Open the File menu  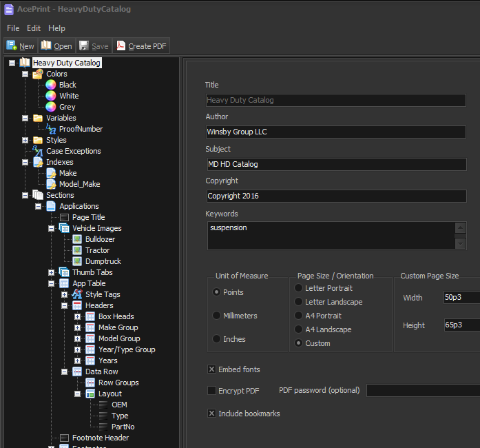pyautogui.click(x=13, y=28)
